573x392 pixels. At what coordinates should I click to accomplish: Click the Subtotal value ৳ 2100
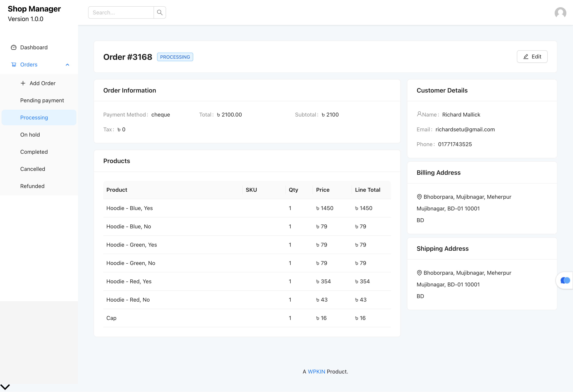click(330, 115)
